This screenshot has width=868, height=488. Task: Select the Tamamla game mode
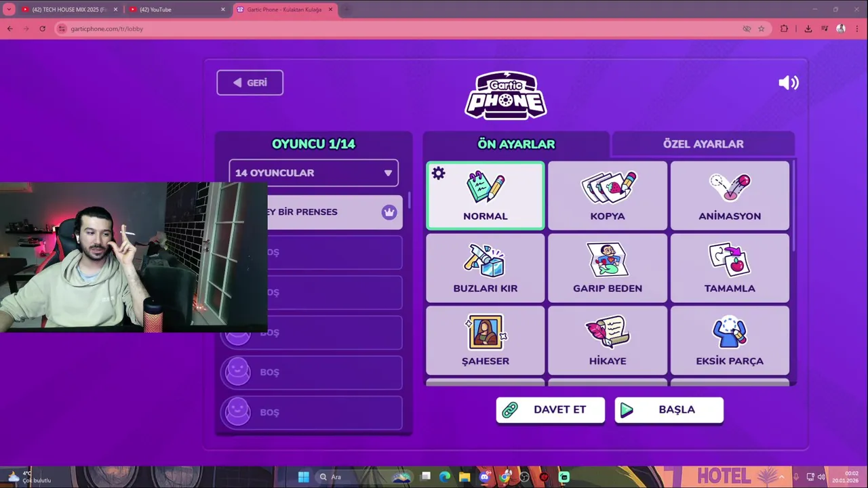[x=730, y=268]
